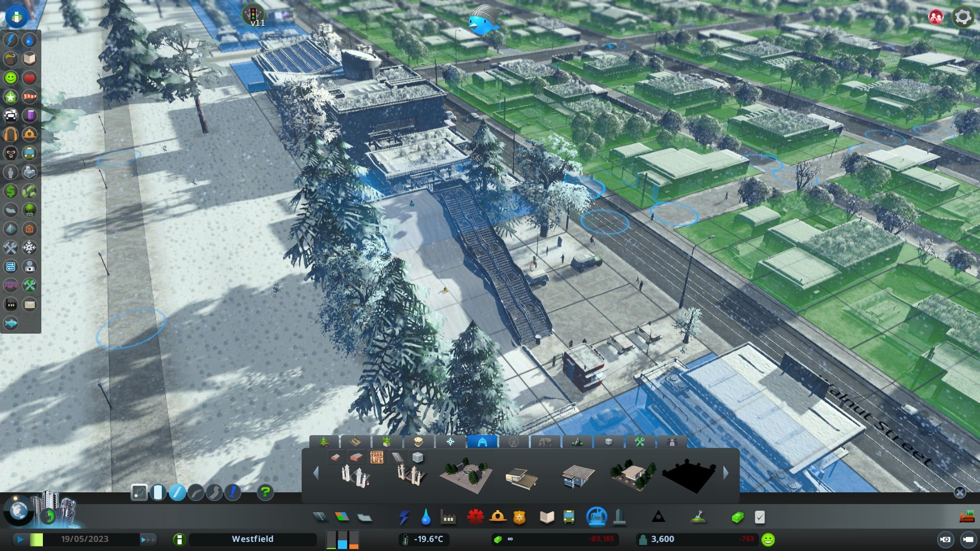
Task: Enable the curved road drawing mode
Action: click(196, 492)
